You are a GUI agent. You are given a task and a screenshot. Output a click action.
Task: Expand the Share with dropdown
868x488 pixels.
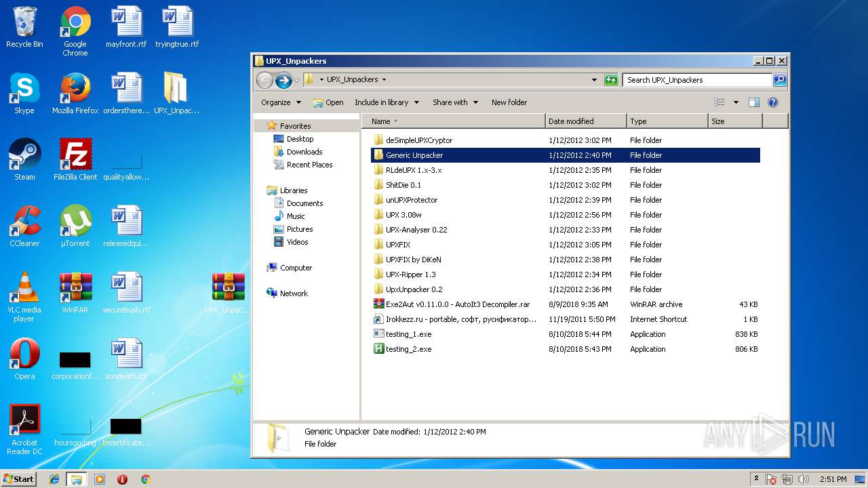pyautogui.click(x=455, y=102)
